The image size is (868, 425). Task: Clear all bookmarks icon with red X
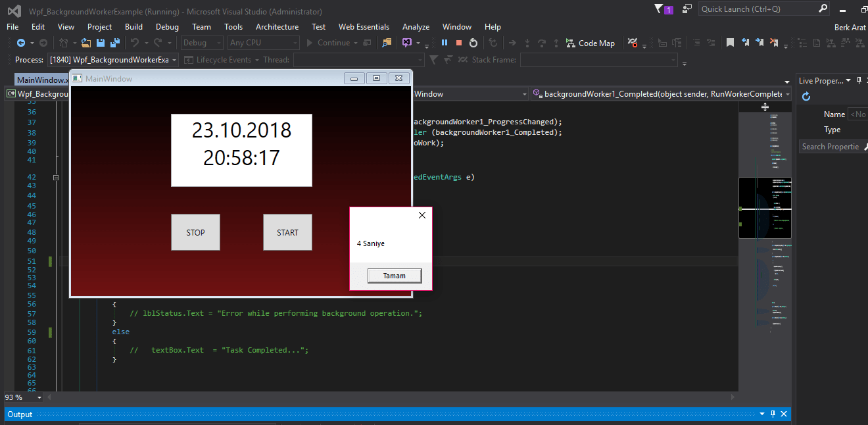tap(775, 43)
